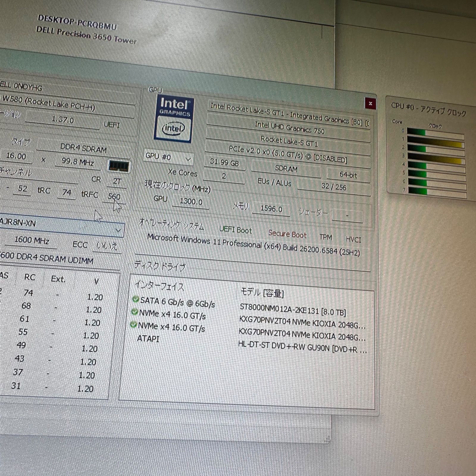Click the Core 3 clock bar
This screenshot has height=476, width=476.
(436, 158)
